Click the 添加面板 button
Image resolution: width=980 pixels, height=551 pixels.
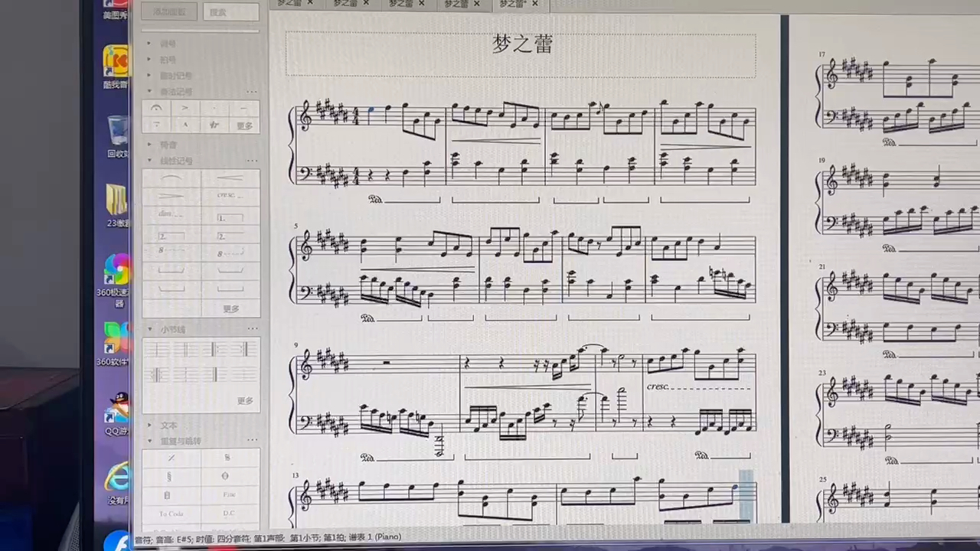coord(168,12)
